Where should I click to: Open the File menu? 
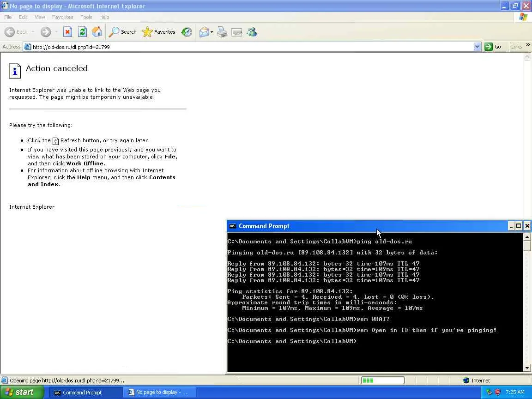[x=8, y=17]
